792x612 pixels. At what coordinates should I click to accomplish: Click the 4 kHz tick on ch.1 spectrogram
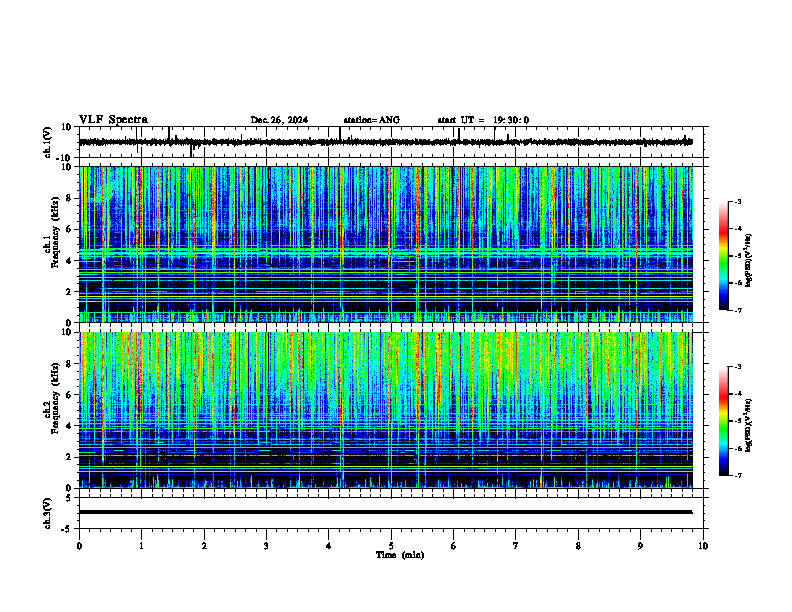point(69,261)
